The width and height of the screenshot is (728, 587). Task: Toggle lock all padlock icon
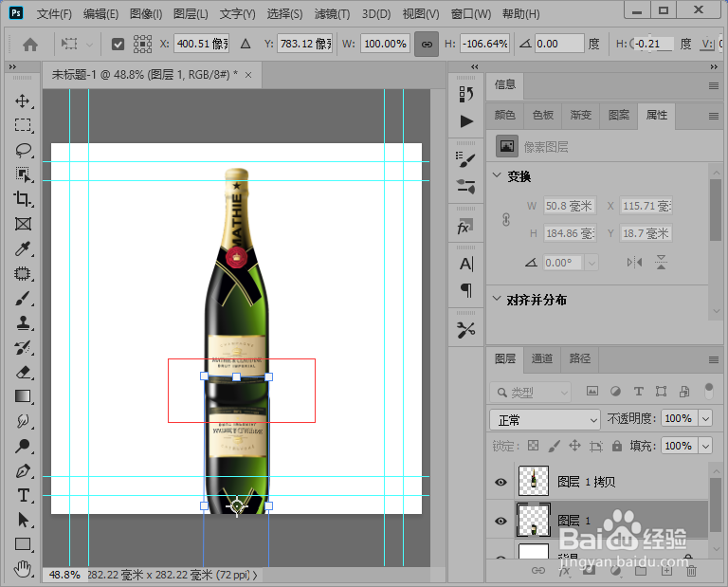click(x=616, y=446)
